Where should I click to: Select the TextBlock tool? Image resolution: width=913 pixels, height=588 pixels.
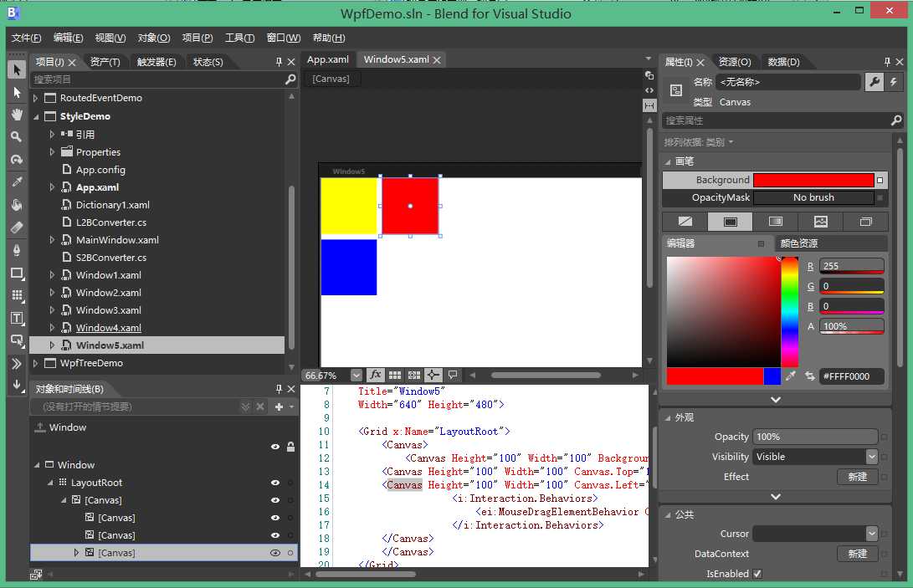(17, 318)
